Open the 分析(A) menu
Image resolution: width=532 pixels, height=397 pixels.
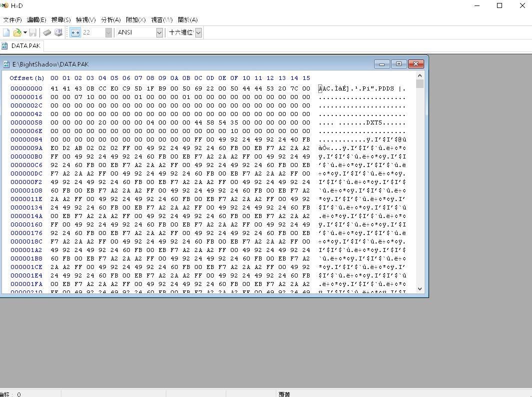[x=110, y=19]
